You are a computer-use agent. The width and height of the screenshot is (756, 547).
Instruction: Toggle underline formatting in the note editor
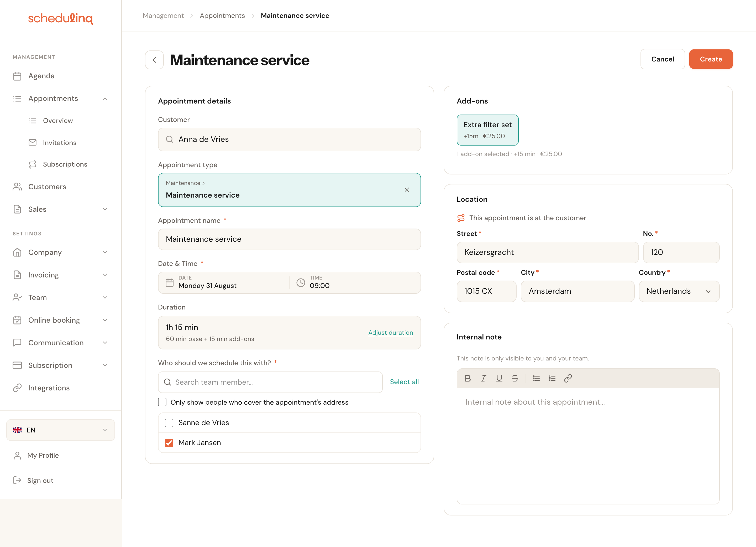click(x=499, y=378)
